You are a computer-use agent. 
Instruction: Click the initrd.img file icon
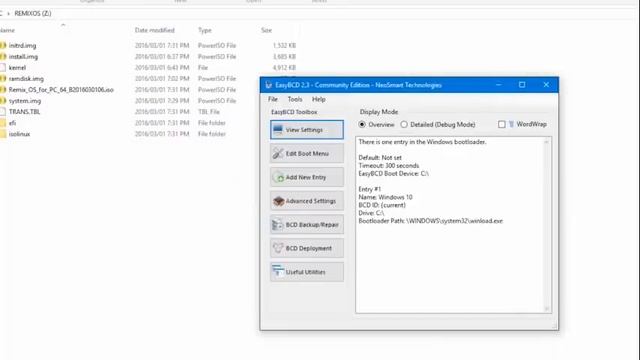tap(3, 45)
